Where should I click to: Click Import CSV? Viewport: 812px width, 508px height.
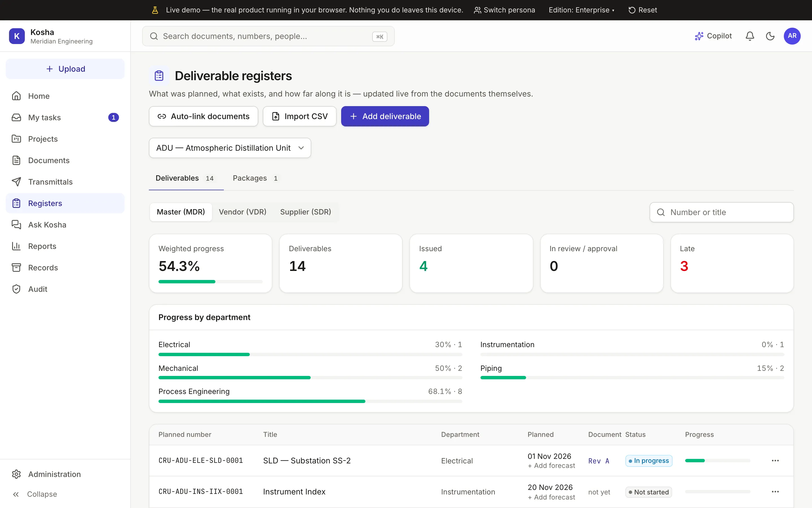(300, 116)
